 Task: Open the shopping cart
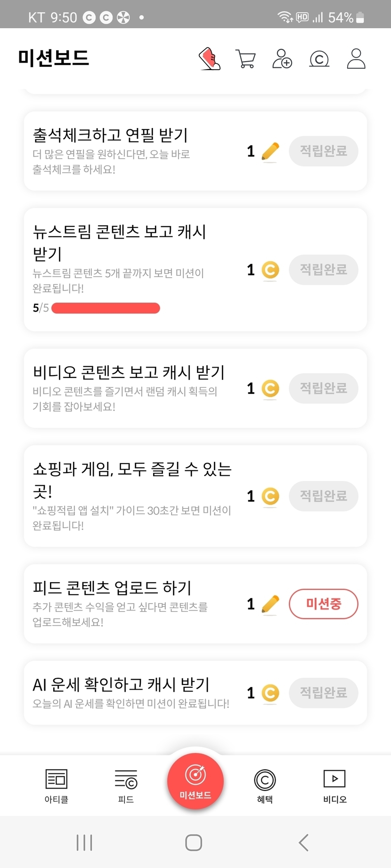click(x=245, y=59)
